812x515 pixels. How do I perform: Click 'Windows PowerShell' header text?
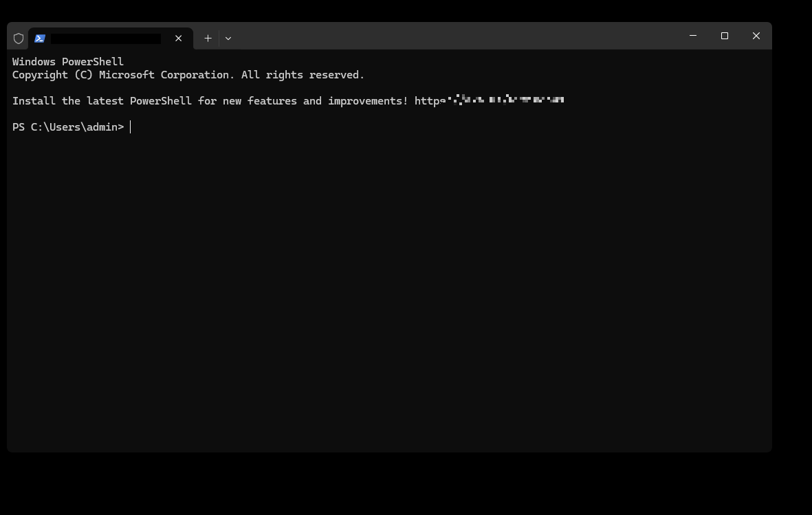coord(68,62)
